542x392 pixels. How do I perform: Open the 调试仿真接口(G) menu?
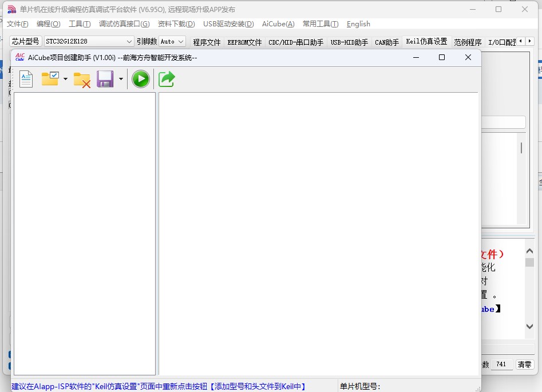coord(124,24)
